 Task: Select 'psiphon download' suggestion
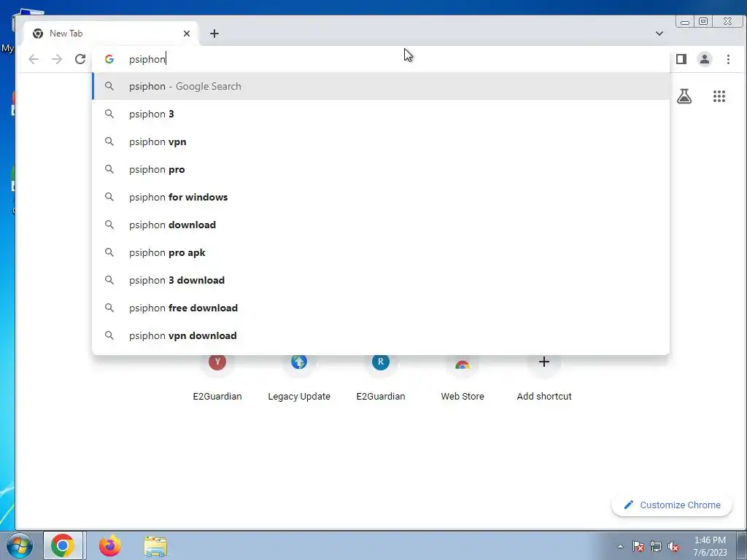(x=381, y=225)
